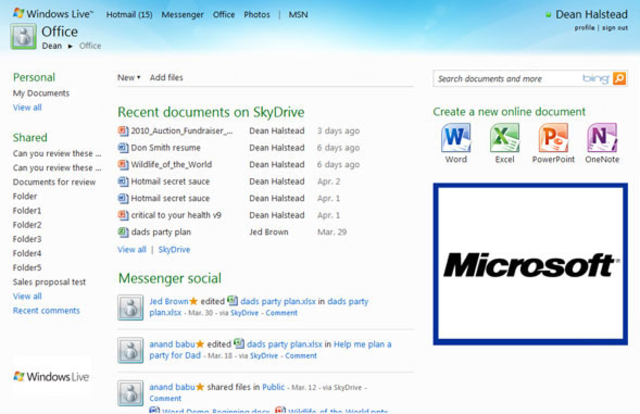Click View all under Personal
The image size is (640, 414).
(27, 107)
